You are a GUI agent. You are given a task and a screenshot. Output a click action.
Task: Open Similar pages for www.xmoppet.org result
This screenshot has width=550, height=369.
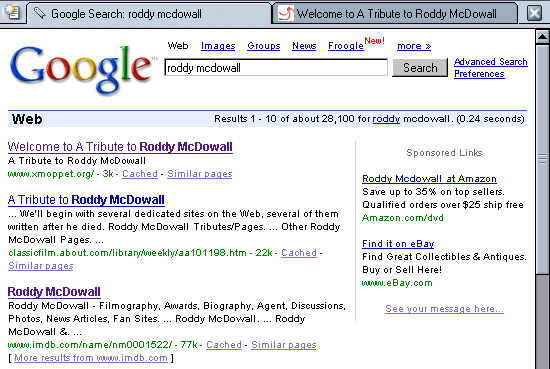pyautogui.click(x=200, y=174)
